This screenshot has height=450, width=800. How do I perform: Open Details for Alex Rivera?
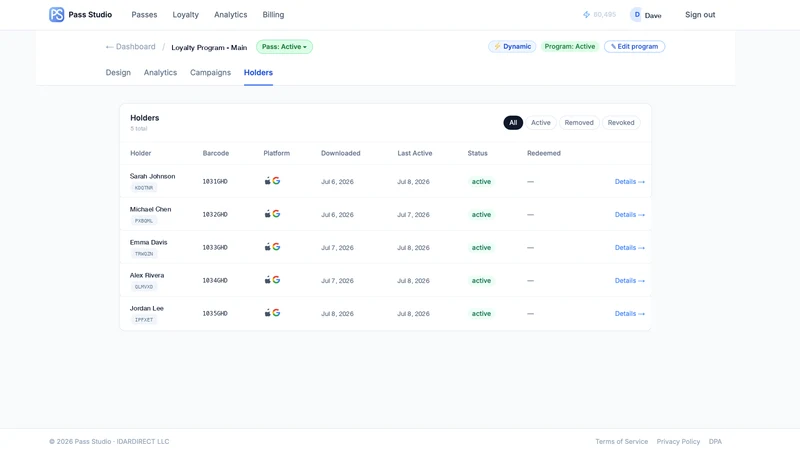[630, 281]
